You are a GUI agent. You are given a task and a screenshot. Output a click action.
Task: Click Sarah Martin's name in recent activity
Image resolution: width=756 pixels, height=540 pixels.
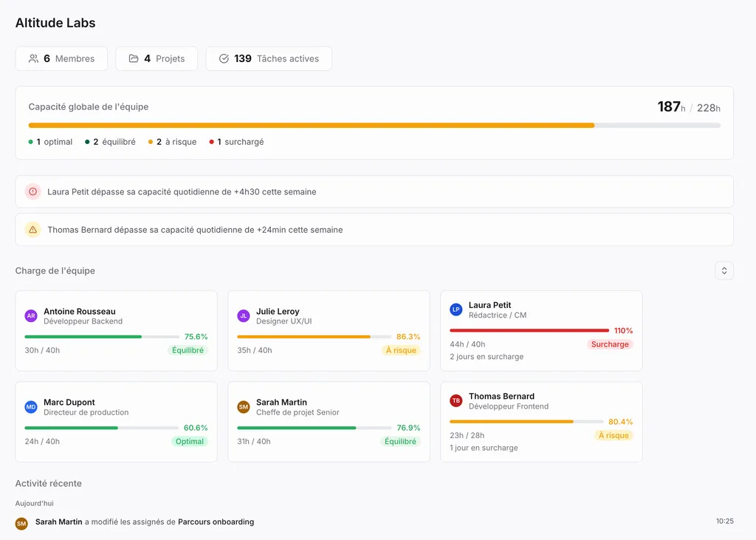[x=59, y=522]
